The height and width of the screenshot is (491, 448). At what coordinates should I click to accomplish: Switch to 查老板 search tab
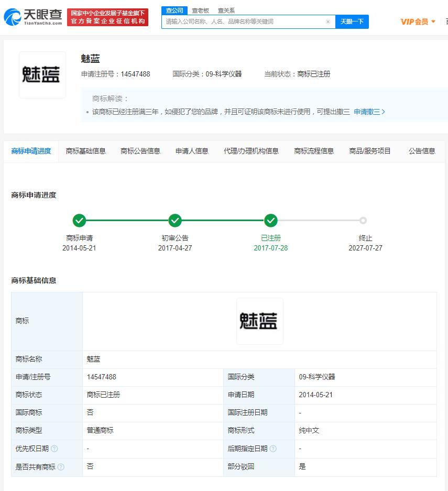200,10
